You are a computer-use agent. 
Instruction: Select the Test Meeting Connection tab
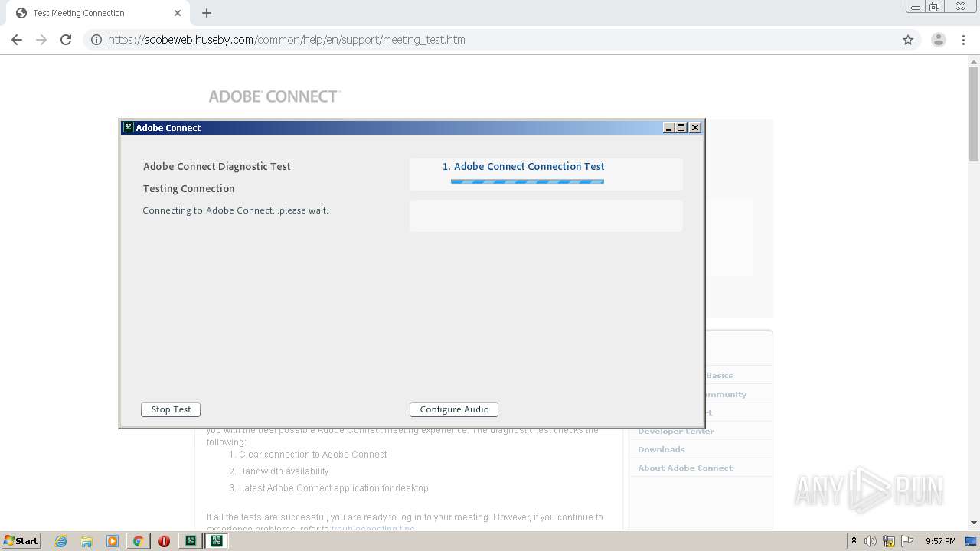96,13
